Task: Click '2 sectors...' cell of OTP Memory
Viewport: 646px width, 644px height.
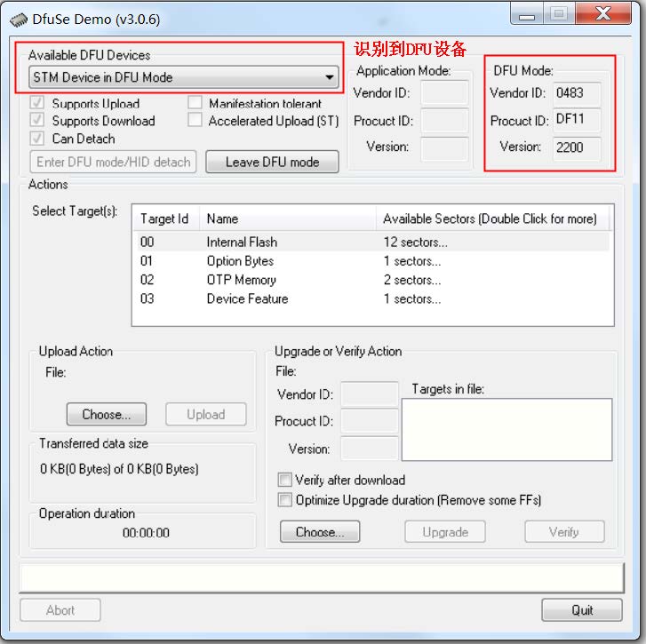Action: (x=412, y=280)
